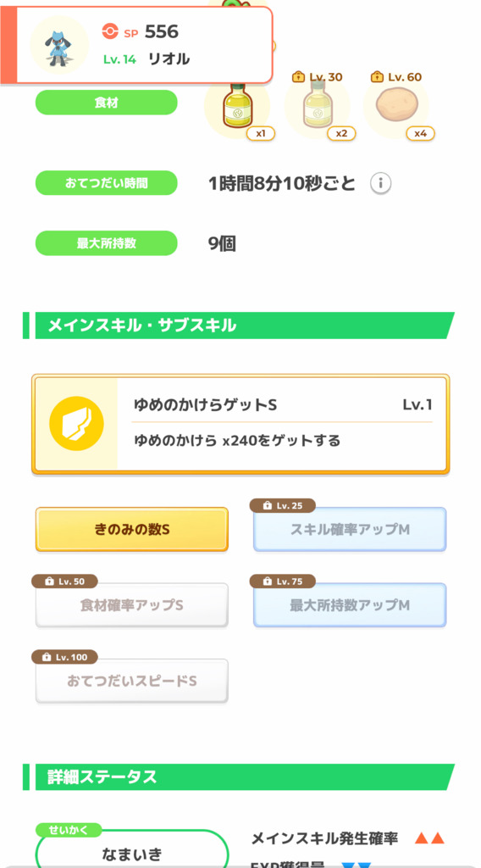Select the locked スキル確率アップM sub skill
The image size is (481, 868).
coord(350,529)
